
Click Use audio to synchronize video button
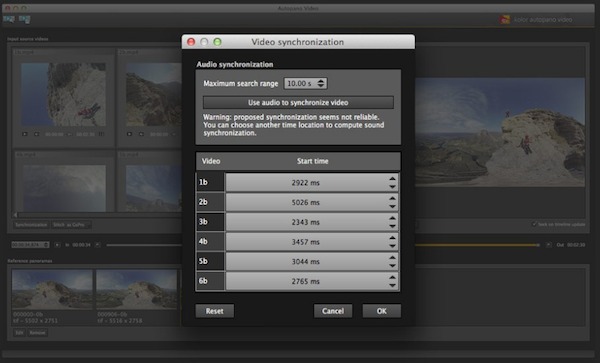(x=298, y=103)
